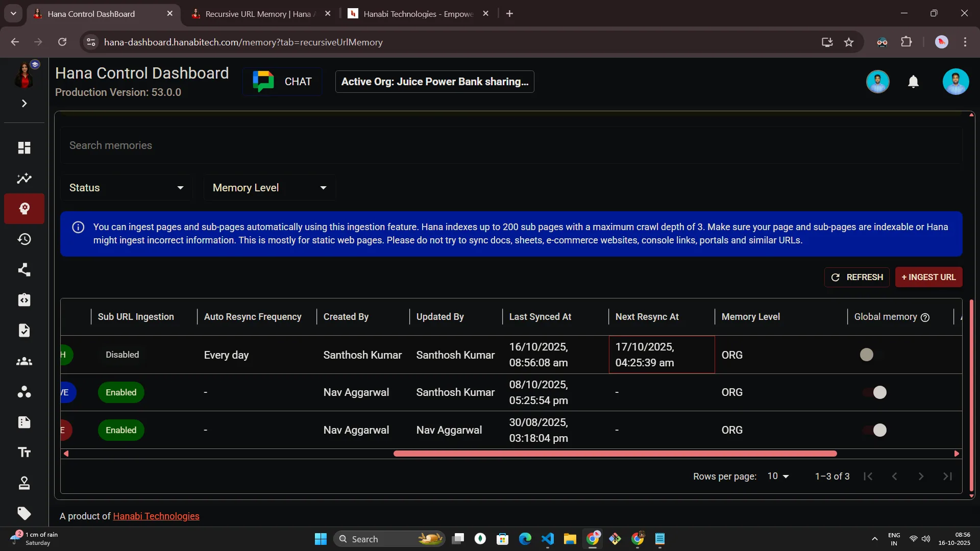Click the text size icon in sidebar
This screenshot has height=551, width=980.
(x=24, y=453)
